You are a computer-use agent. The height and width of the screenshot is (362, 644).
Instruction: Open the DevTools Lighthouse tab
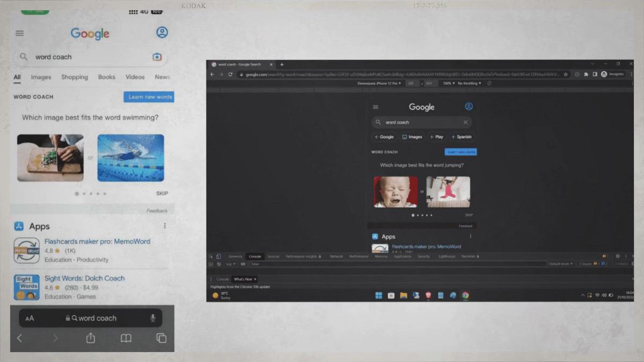pos(447,256)
